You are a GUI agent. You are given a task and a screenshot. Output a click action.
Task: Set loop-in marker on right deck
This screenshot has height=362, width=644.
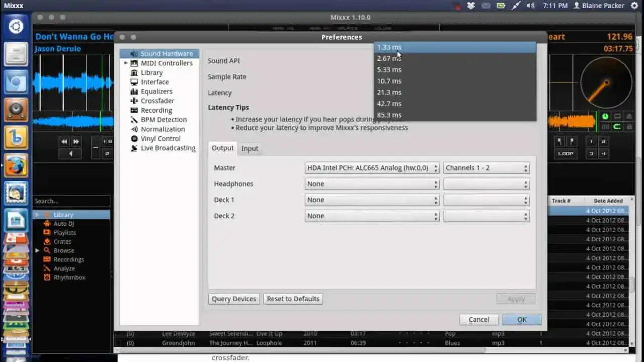[x=559, y=142]
